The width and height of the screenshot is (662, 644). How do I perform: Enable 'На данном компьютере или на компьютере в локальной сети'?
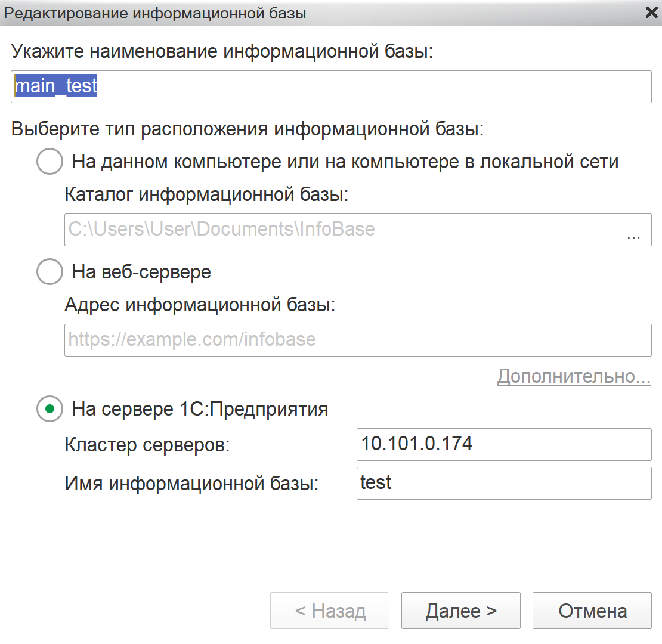tap(50, 161)
